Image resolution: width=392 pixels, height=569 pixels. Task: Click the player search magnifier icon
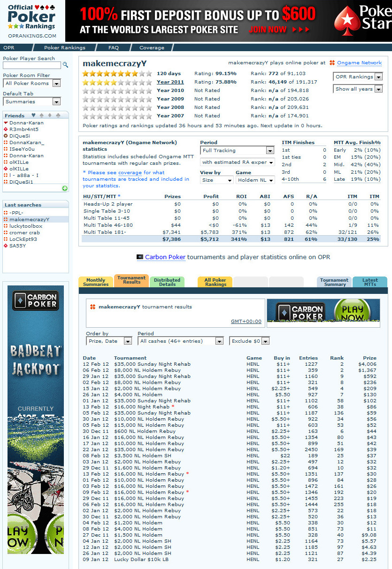tap(66, 65)
